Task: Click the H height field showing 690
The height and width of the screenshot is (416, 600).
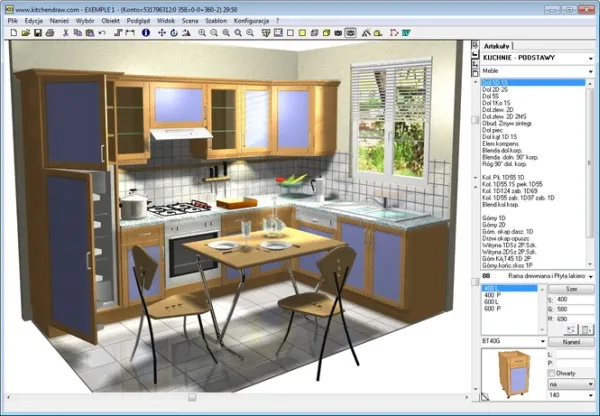Action: tap(575, 318)
